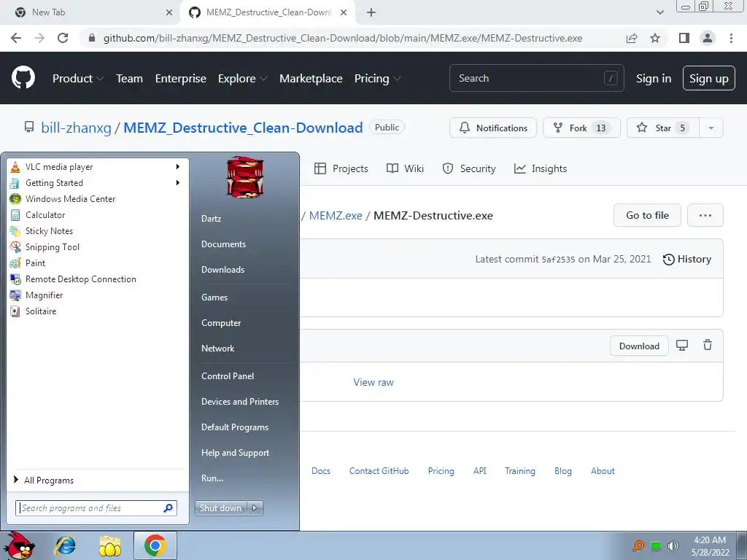Open Internet Explorer from taskbar
The width and height of the screenshot is (747, 560).
[65, 545]
